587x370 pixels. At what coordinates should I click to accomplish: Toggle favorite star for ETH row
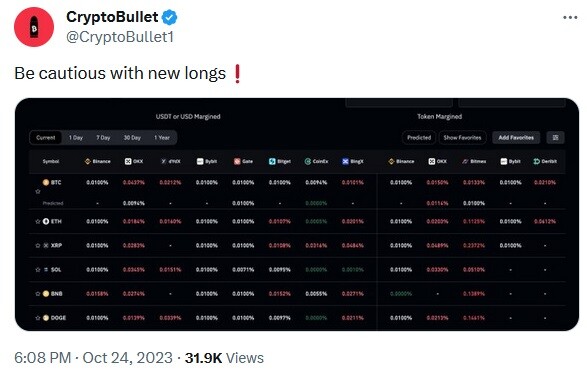click(x=37, y=221)
